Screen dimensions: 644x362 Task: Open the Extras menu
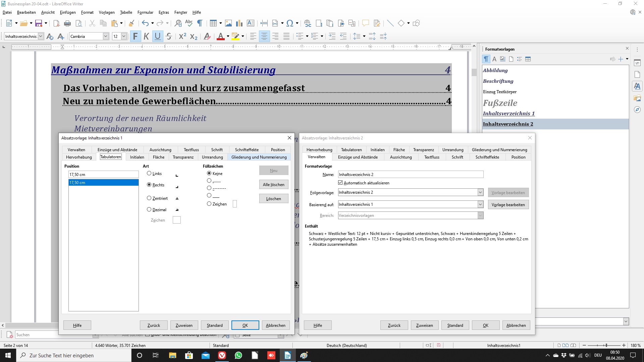(x=164, y=12)
